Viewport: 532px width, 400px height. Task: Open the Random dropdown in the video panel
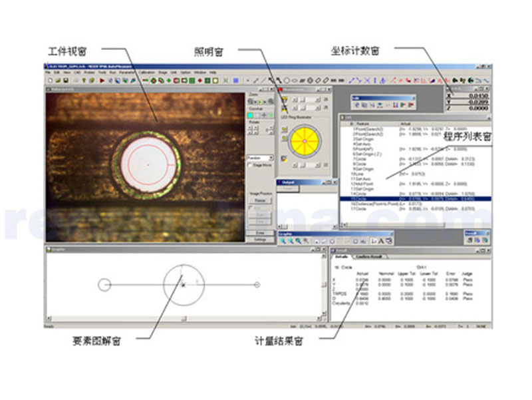click(x=271, y=158)
